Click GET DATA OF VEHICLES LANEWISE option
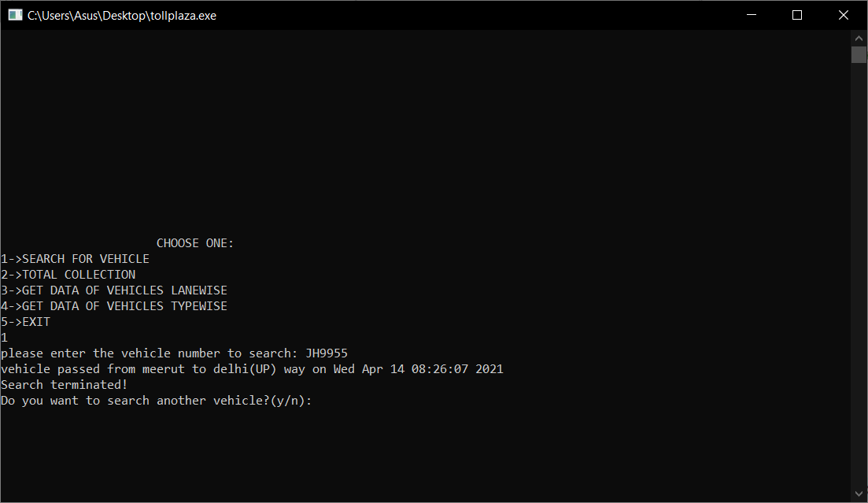868x503 pixels. 114,290
